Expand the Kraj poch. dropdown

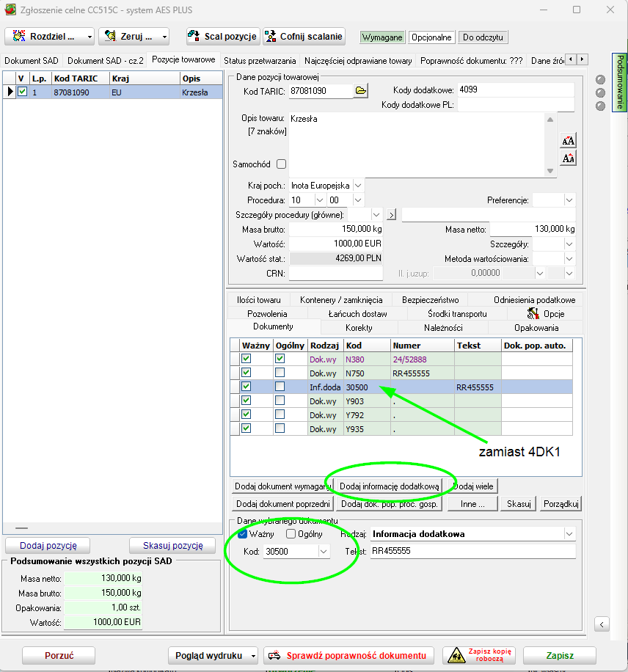[358, 186]
